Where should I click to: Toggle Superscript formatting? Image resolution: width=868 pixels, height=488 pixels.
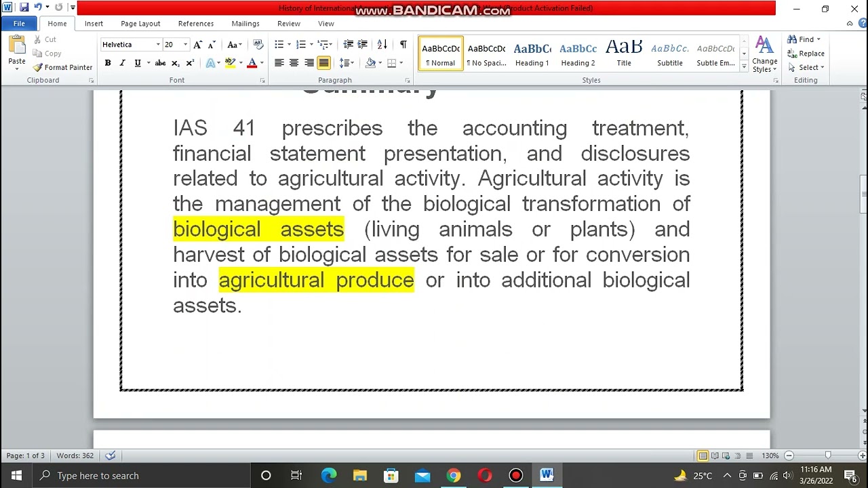190,63
